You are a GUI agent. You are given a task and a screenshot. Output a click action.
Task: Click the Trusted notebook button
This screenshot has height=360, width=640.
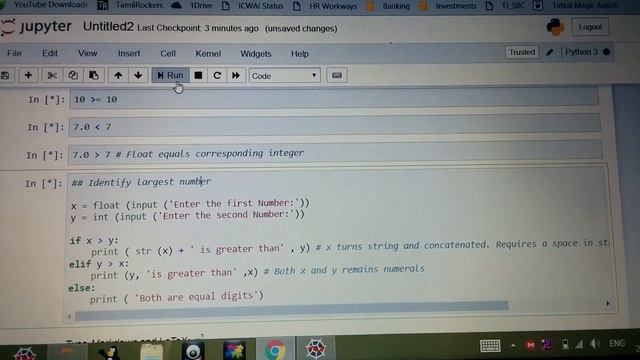point(522,52)
